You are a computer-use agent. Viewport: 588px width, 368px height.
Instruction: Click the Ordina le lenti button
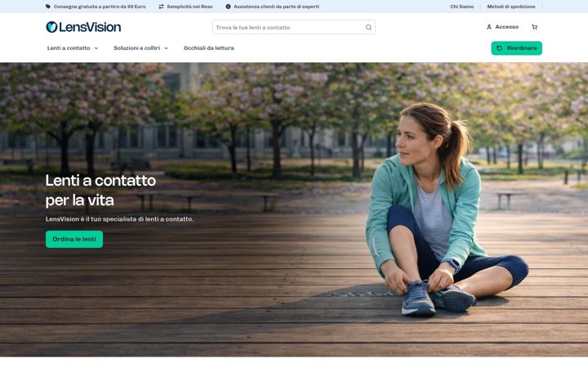(x=74, y=239)
